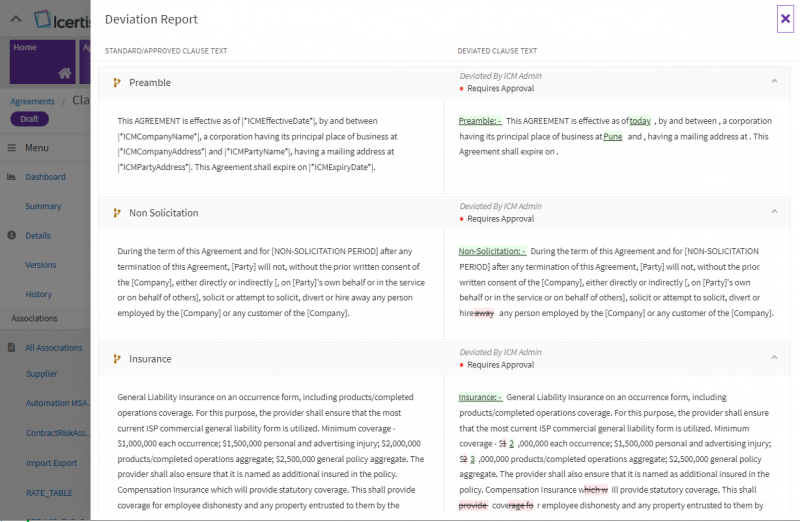Click the Associations sidebar heading
The image size is (800, 522).
pos(34,318)
